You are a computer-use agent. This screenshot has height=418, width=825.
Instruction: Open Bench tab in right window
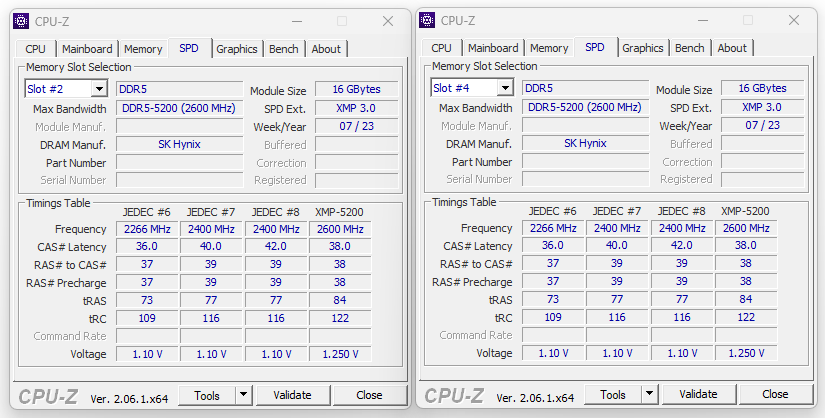(x=690, y=48)
